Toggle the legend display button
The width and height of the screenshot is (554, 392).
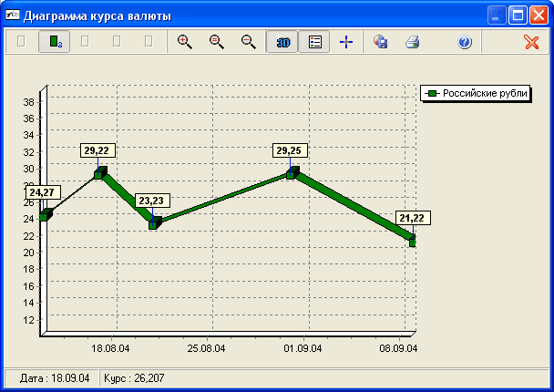click(314, 42)
